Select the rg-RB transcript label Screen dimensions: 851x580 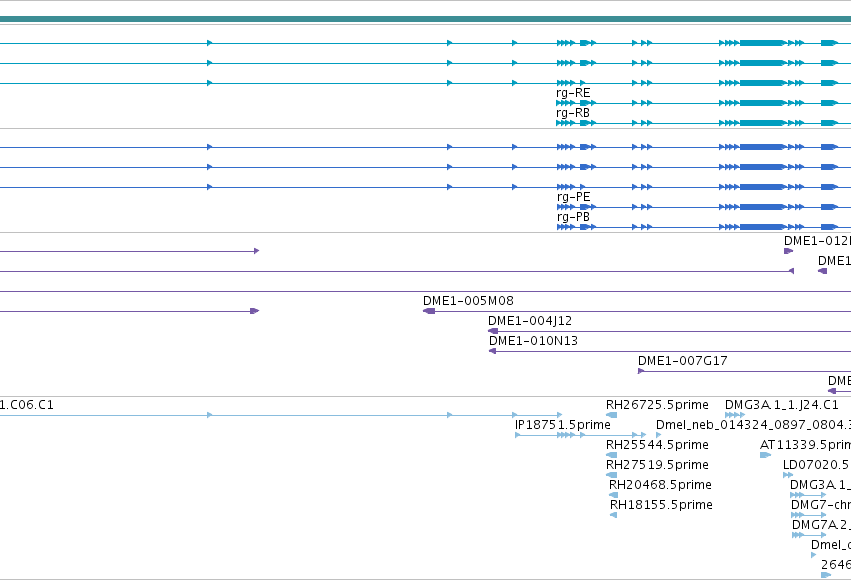573,113
